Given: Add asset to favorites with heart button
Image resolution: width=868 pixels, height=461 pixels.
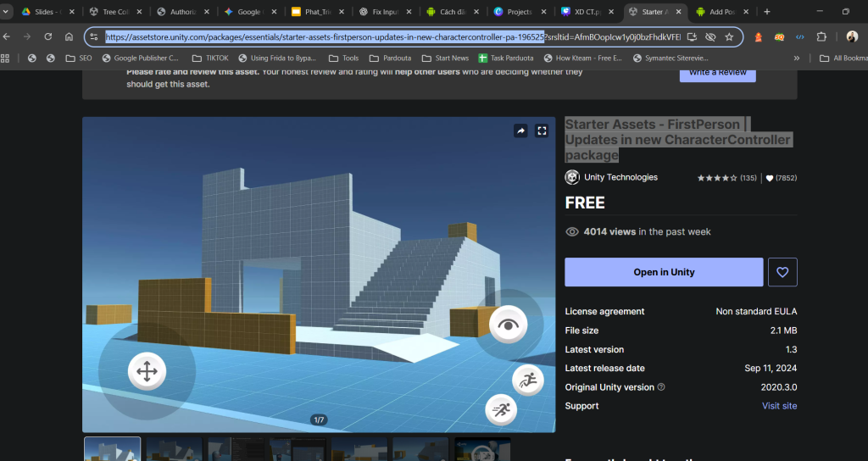Looking at the screenshot, I should tap(782, 272).
